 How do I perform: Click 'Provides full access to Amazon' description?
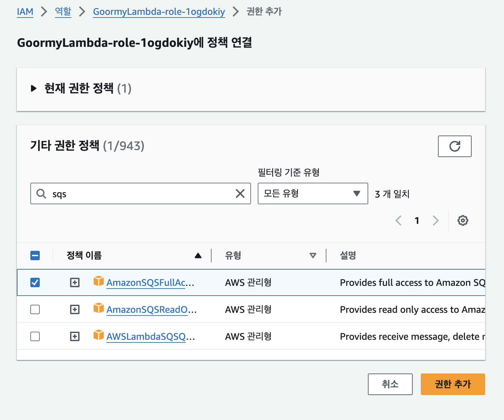tap(412, 282)
